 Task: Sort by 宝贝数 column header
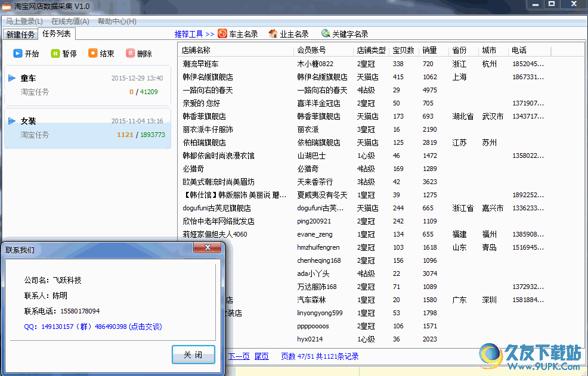click(404, 50)
